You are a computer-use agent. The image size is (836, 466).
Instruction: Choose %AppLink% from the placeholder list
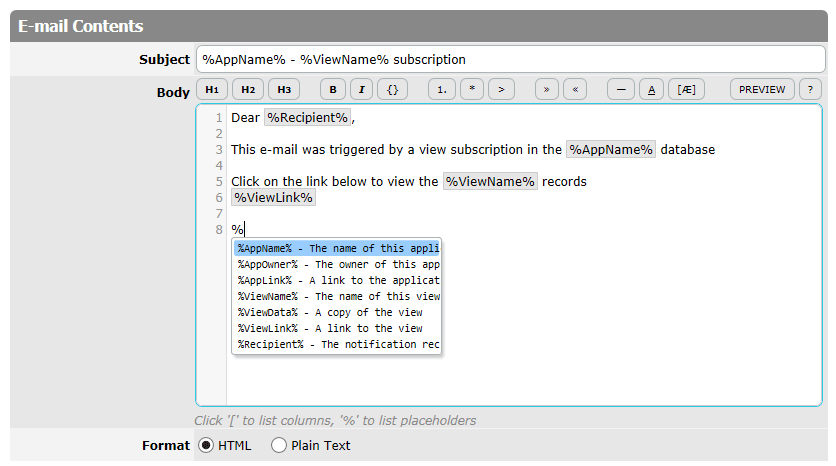pyautogui.click(x=336, y=280)
